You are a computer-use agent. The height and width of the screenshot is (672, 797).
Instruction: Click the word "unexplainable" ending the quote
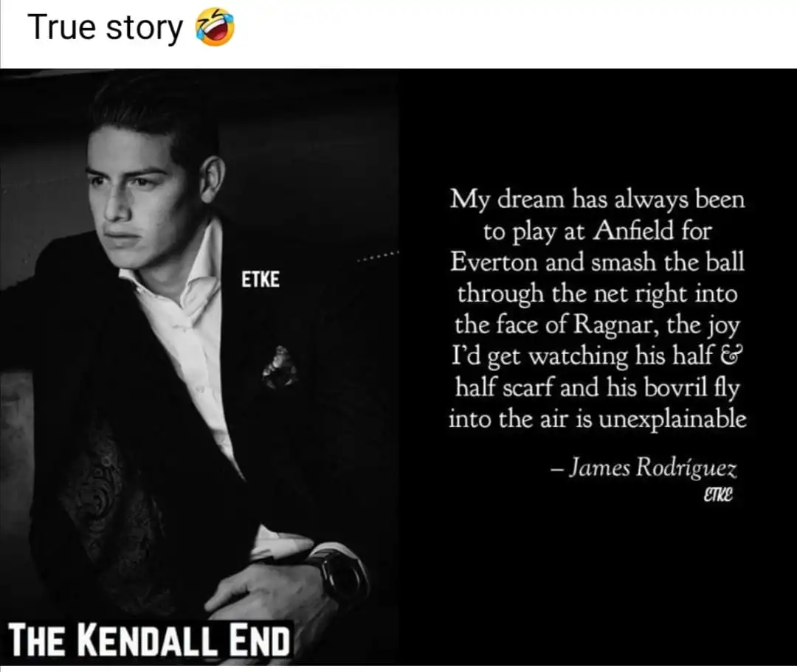click(x=672, y=420)
